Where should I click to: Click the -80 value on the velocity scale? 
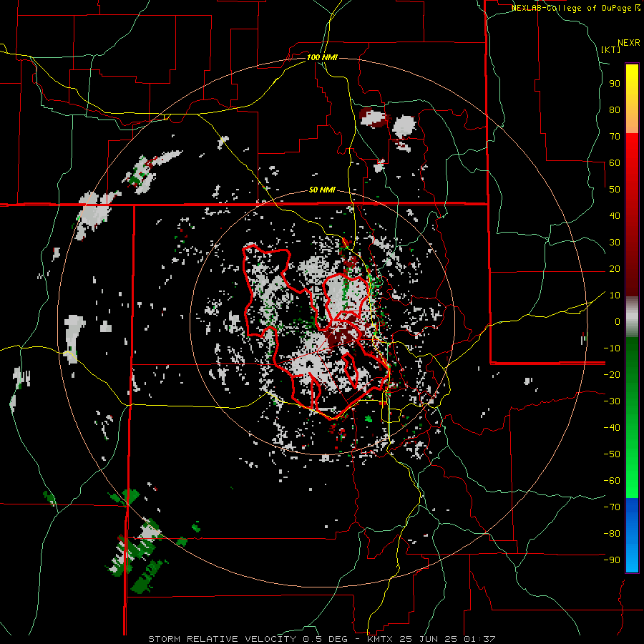(x=612, y=534)
